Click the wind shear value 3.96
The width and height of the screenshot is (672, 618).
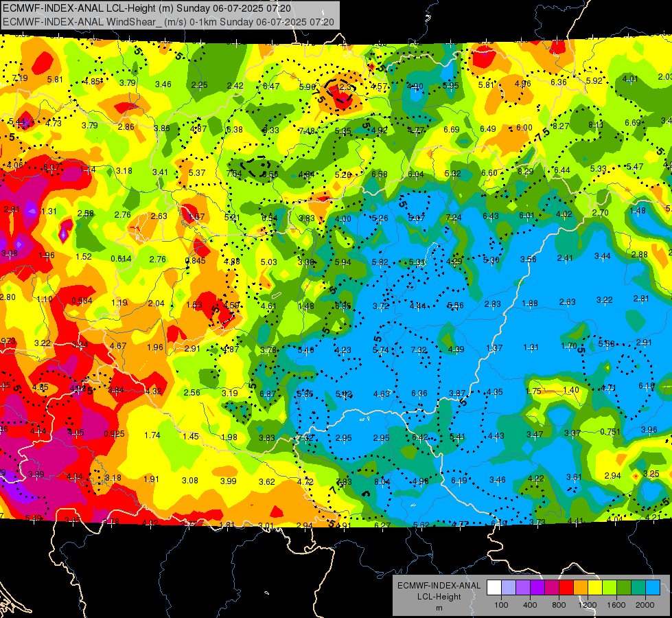tap(649, 429)
